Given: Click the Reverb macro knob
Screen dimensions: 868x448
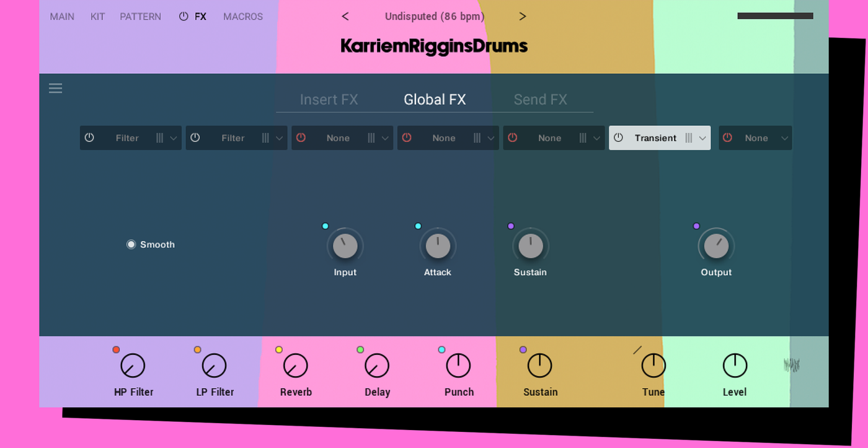Looking at the screenshot, I should 296,366.
